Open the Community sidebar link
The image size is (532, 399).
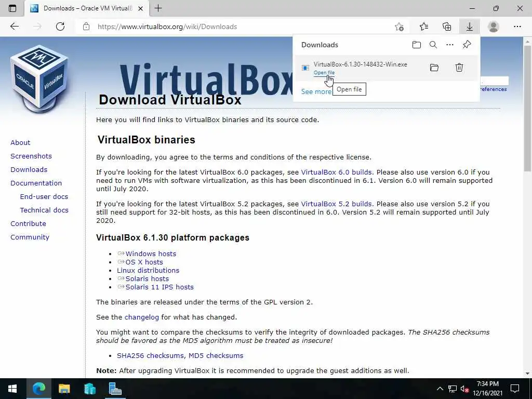[x=30, y=237]
